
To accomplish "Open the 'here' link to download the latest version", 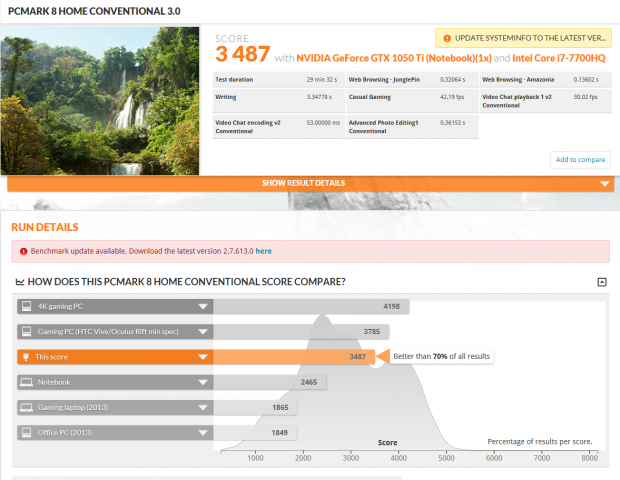I will click(263, 251).
